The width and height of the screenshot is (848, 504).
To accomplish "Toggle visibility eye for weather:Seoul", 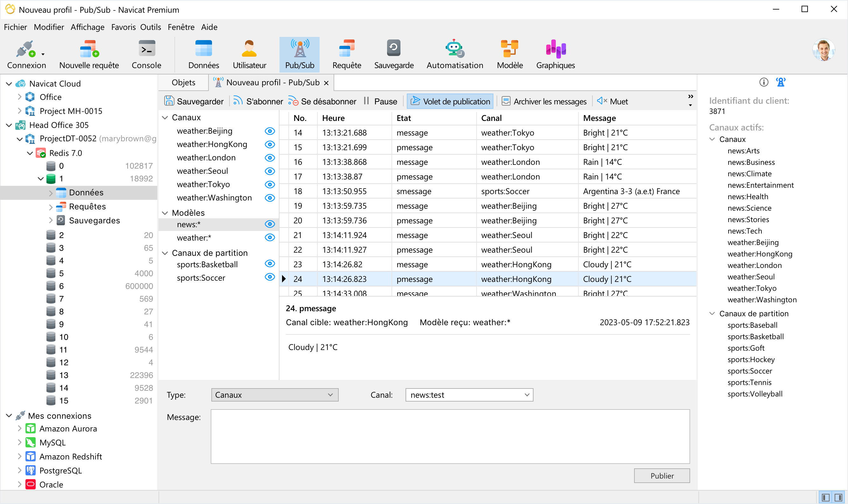I will point(270,171).
